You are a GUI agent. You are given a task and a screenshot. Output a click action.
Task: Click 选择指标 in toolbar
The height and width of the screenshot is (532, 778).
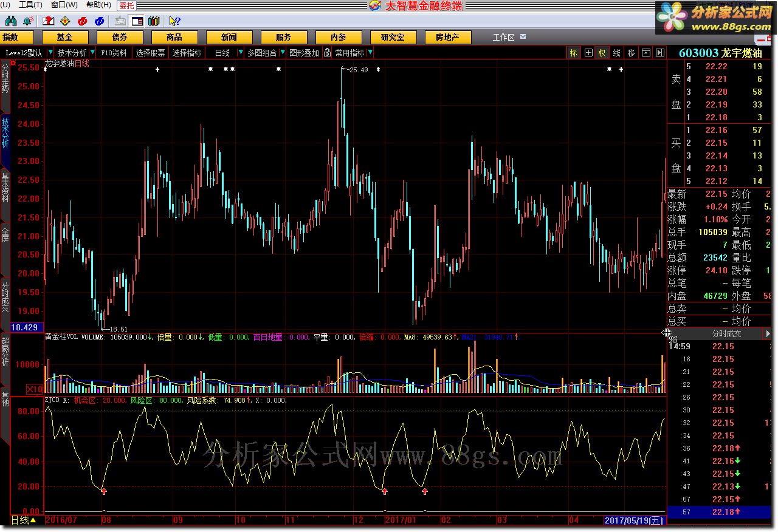click(x=187, y=53)
